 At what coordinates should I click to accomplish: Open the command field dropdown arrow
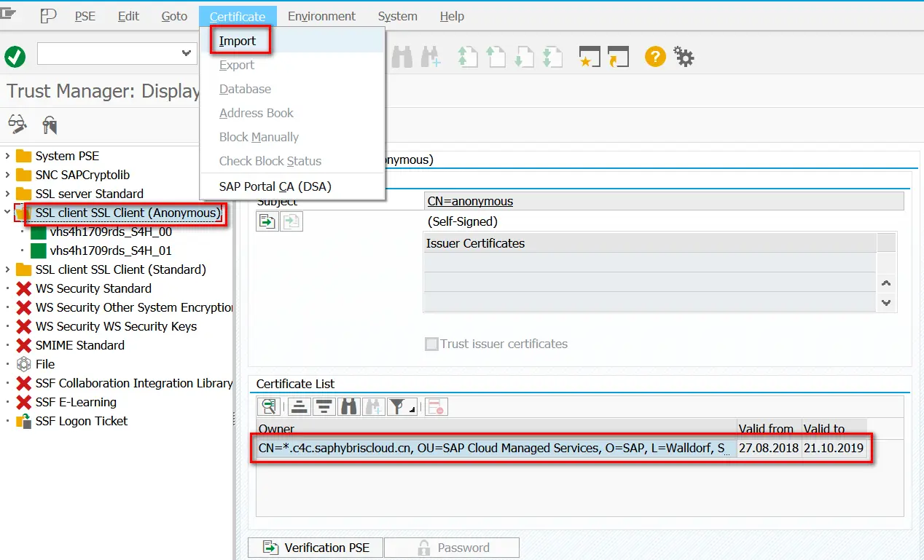[x=186, y=53]
